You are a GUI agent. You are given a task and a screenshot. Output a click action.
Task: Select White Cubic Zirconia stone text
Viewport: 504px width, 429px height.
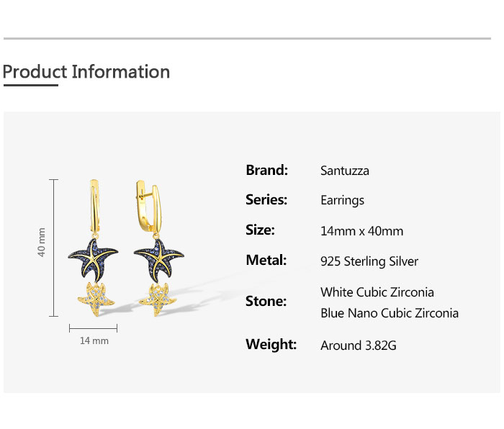(377, 292)
